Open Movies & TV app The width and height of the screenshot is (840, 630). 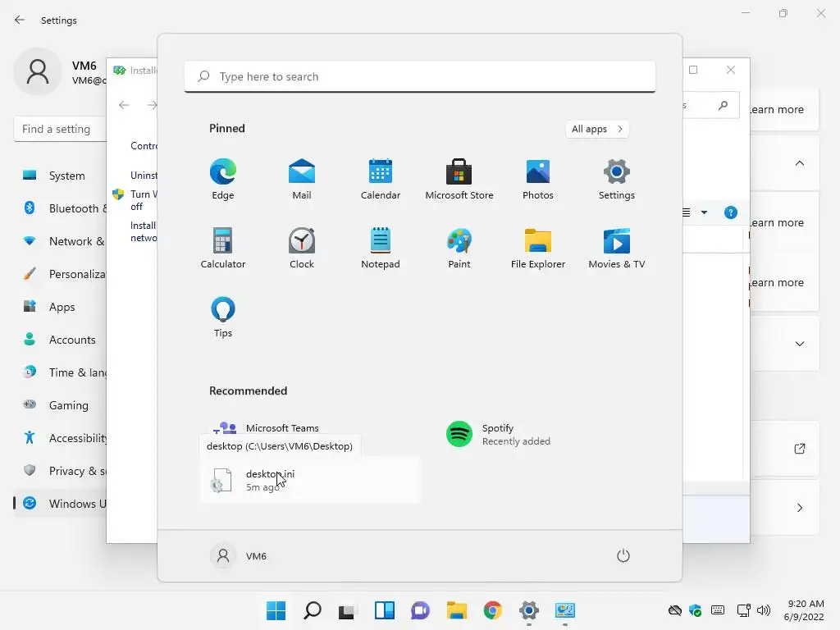click(x=617, y=248)
